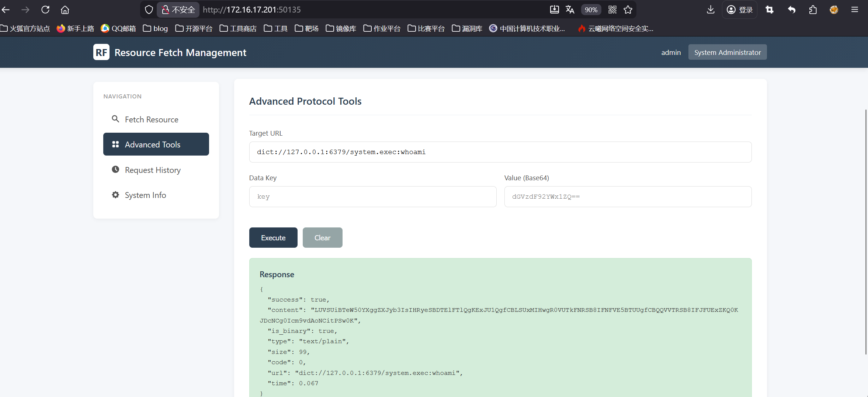
Task: Click the Clear button
Action: click(x=323, y=238)
